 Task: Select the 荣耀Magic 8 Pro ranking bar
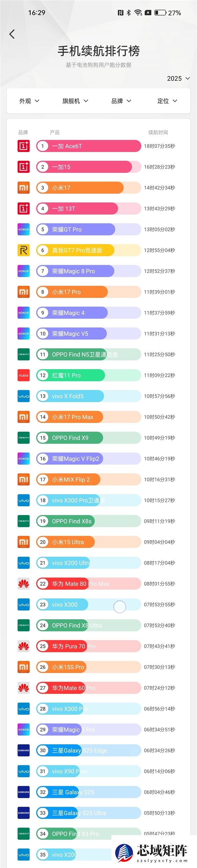88,271
